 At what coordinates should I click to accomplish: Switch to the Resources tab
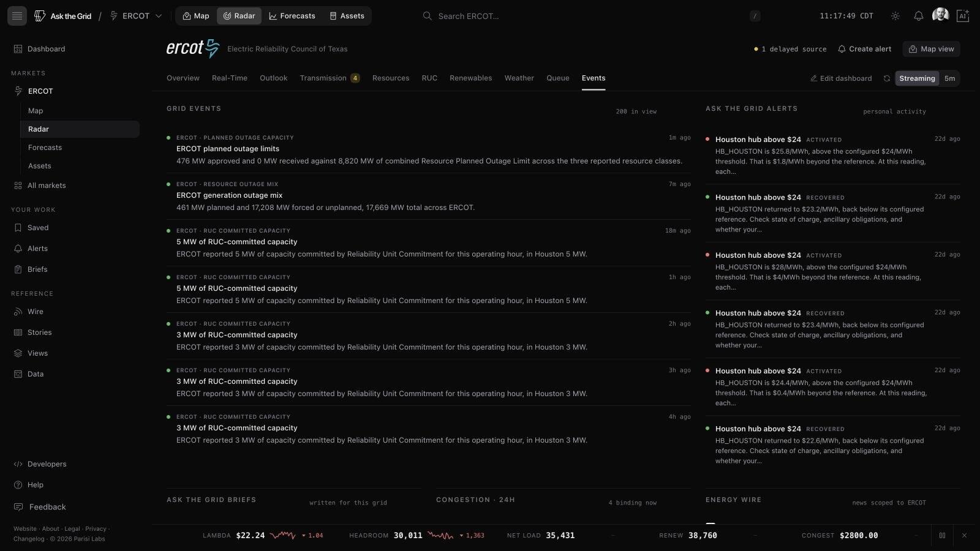pyautogui.click(x=391, y=78)
